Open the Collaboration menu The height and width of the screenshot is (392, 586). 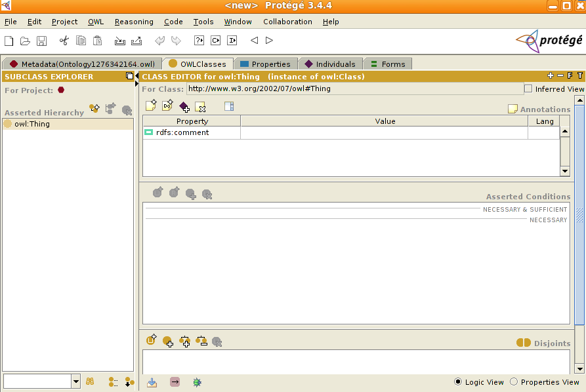coord(287,22)
